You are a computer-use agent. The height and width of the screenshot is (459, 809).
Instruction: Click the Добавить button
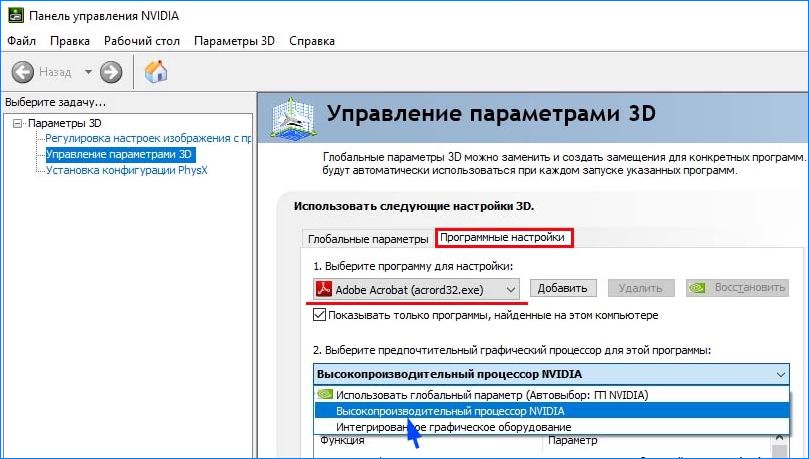pos(563,288)
